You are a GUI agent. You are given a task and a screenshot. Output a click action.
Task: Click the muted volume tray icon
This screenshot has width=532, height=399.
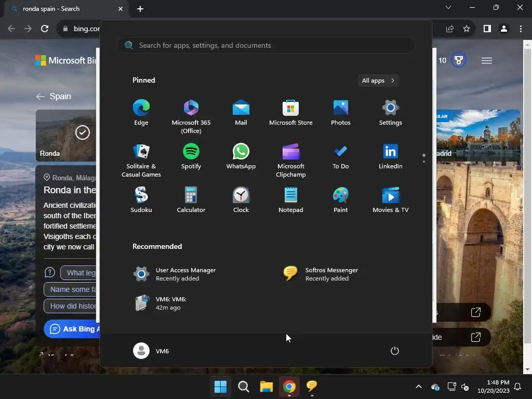(x=465, y=387)
